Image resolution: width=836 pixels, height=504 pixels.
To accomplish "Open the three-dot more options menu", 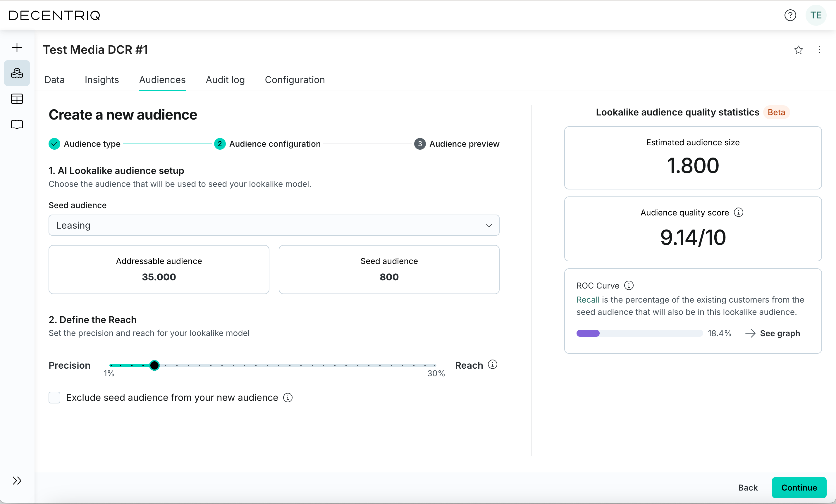I will tap(819, 50).
